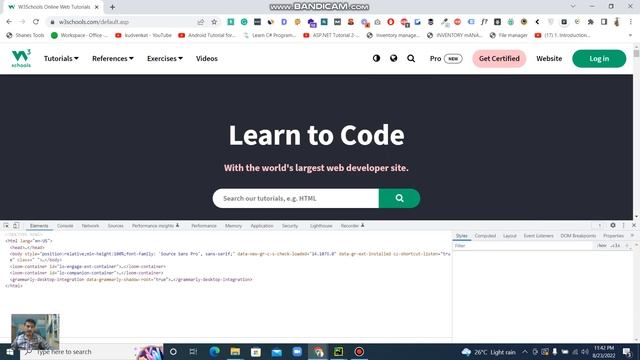This screenshot has height=360, width=640.
Task: Click the navbar search magnifier icon
Action: (x=411, y=58)
